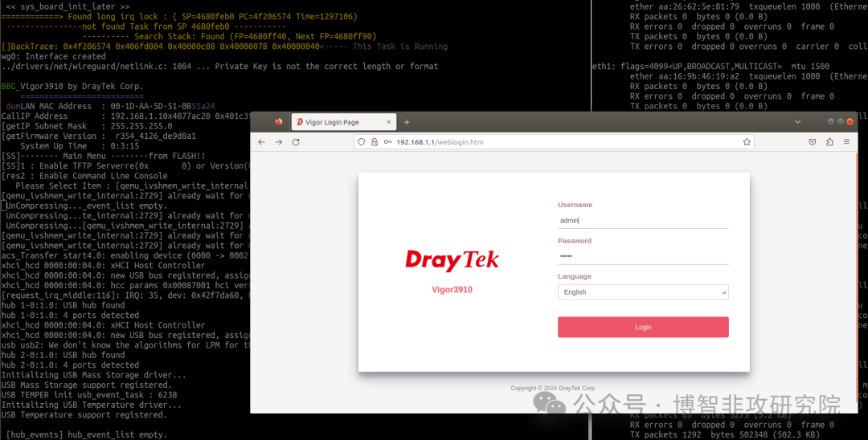868x440 pixels.
Task: Click the insecure connection lock icon
Action: coord(375,142)
